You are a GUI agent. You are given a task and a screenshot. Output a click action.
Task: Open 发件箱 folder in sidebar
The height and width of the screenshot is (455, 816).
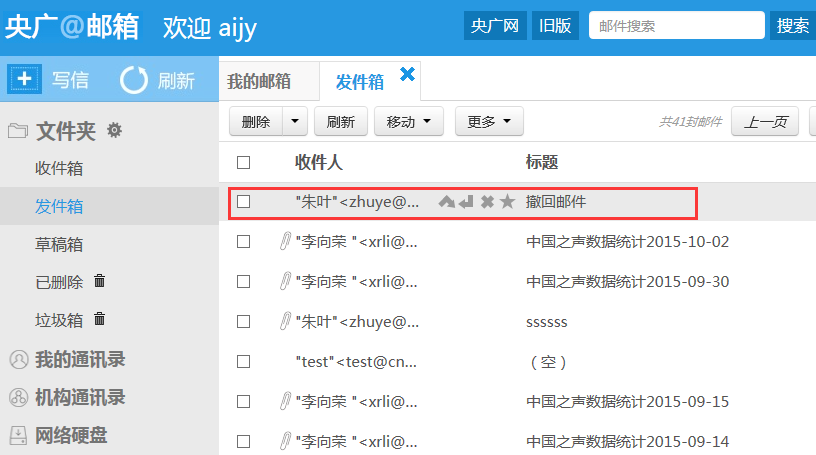59,206
